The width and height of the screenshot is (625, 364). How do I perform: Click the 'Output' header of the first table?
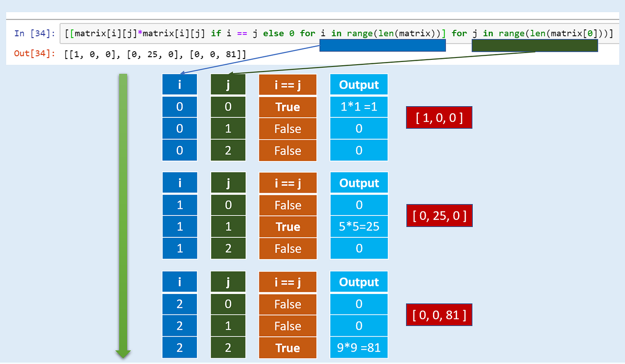point(358,84)
